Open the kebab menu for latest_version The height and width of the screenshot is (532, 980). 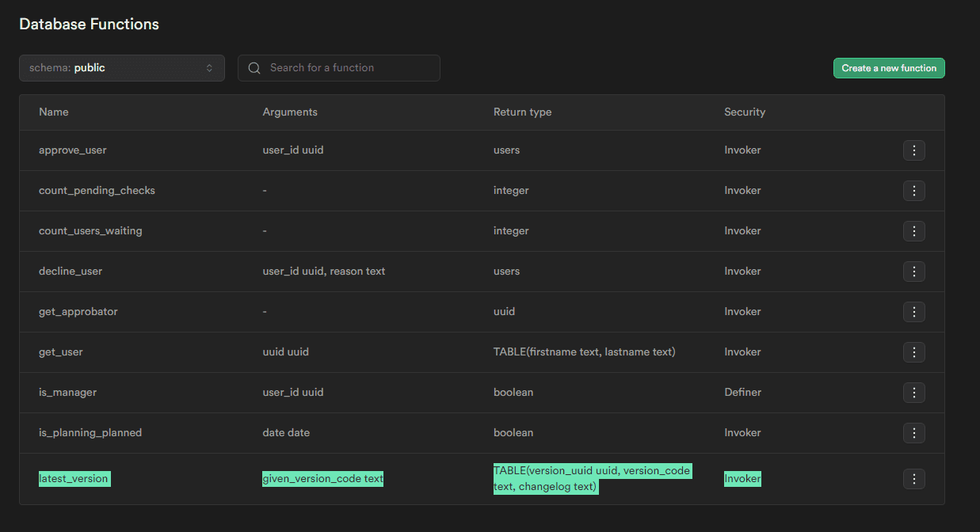tap(913, 479)
